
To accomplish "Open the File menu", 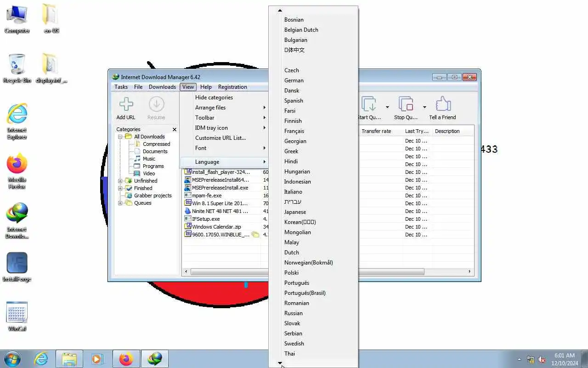I will click(138, 87).
